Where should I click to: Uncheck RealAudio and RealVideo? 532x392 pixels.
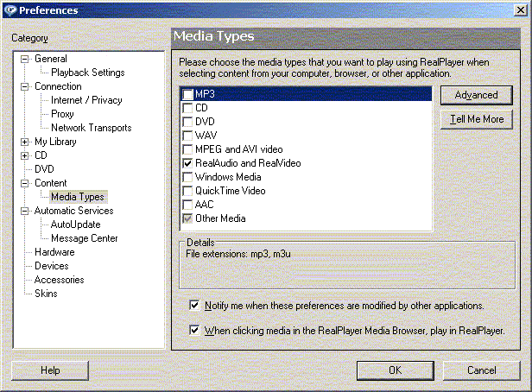pos(187,163)
